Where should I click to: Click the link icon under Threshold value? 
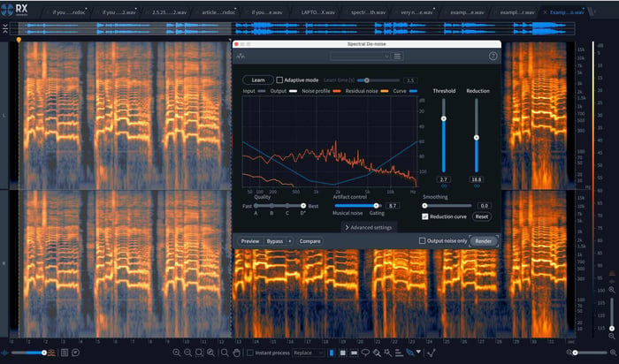[x=444, y=186]
